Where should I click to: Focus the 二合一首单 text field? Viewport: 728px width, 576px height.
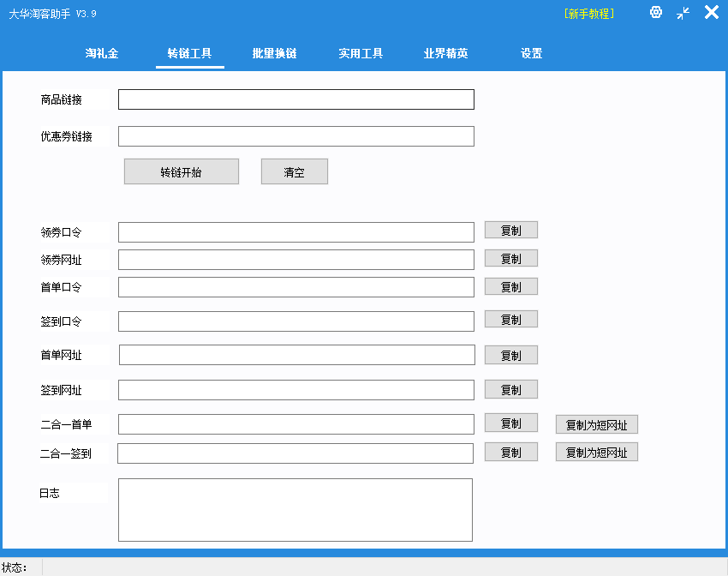296,424
